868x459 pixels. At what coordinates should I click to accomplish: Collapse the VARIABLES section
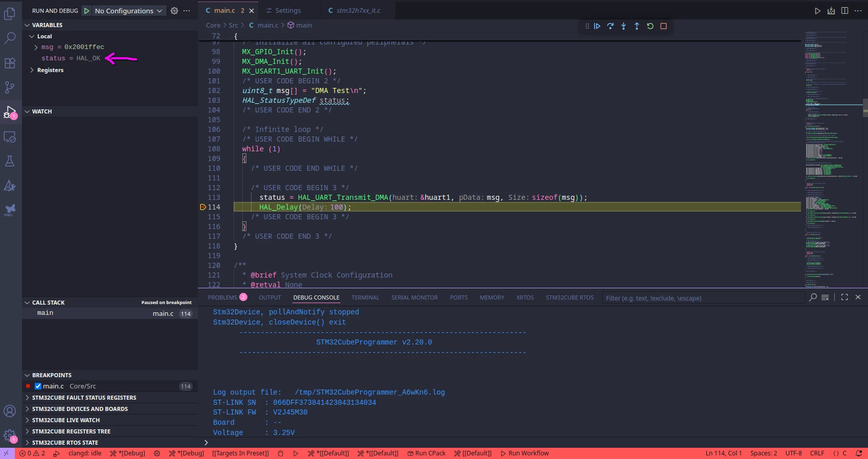pos(47,25)
